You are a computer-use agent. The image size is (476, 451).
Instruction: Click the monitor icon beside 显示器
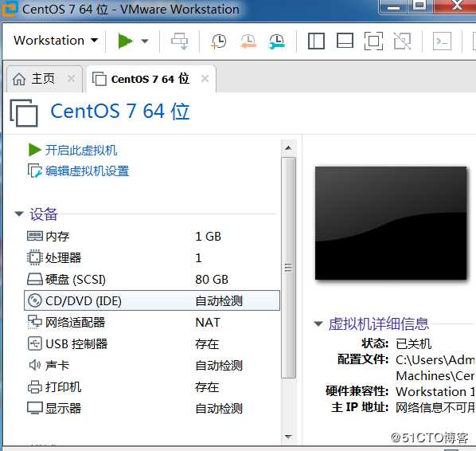click(x=34, y=408)
